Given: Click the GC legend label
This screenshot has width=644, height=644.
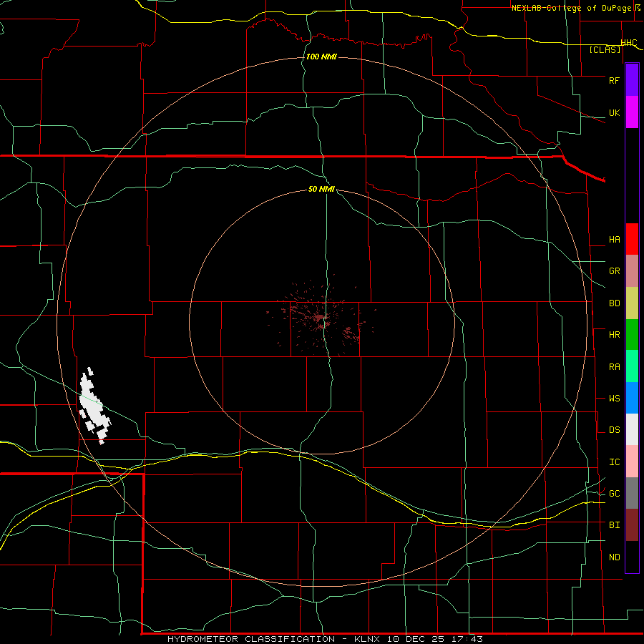Looking at the screenshot, I should coord(614,494).
